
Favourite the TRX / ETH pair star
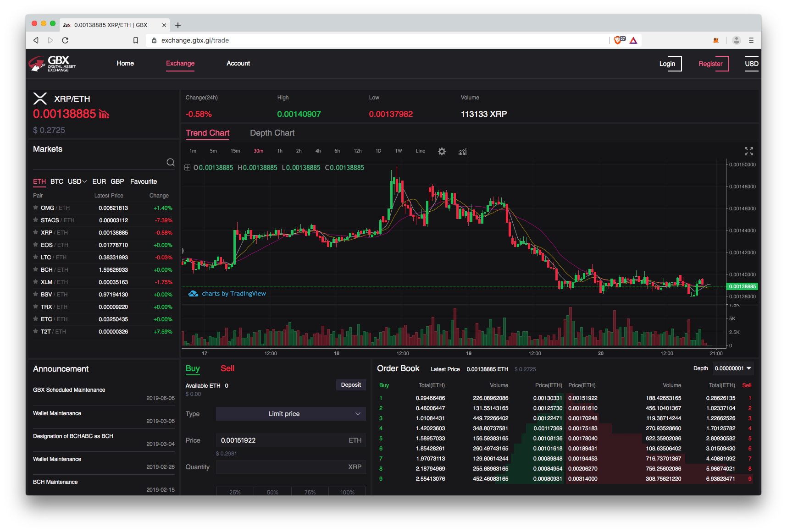(35, 307)
